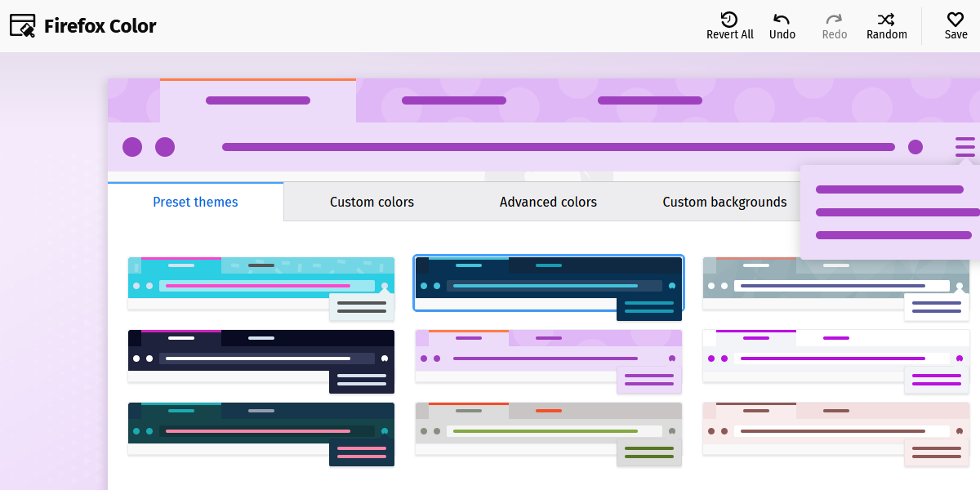This screenshot has height=490, width=980.
Task: Open the Custom backgrounds tab
Action: pyautogui.click(x=724, y=202)
